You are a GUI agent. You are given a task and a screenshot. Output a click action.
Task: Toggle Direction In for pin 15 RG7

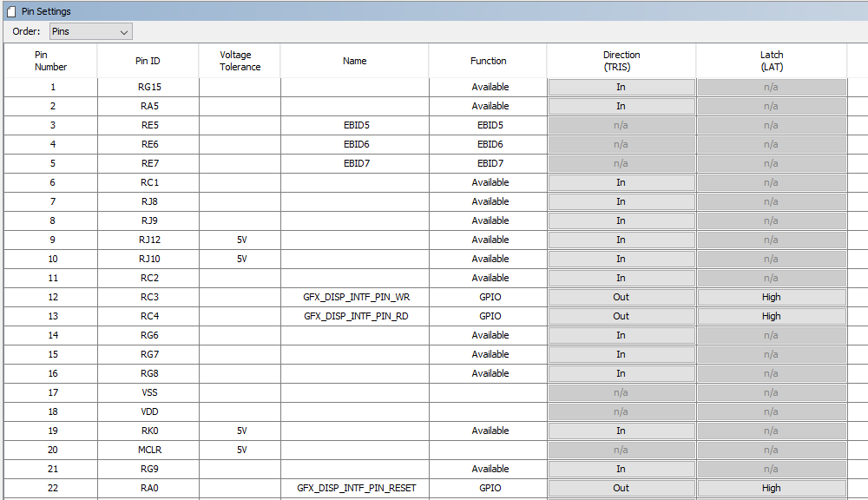click(621, 354)
